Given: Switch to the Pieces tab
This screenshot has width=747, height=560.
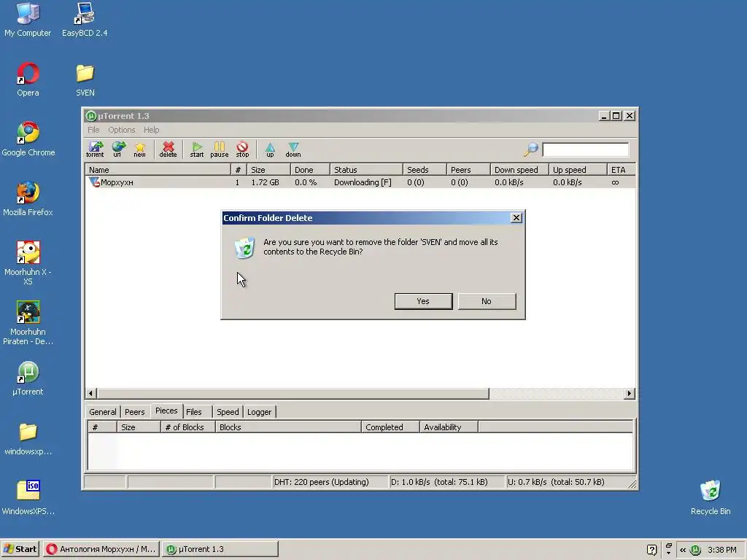Looking at the screenshot, I should [166, 411].
